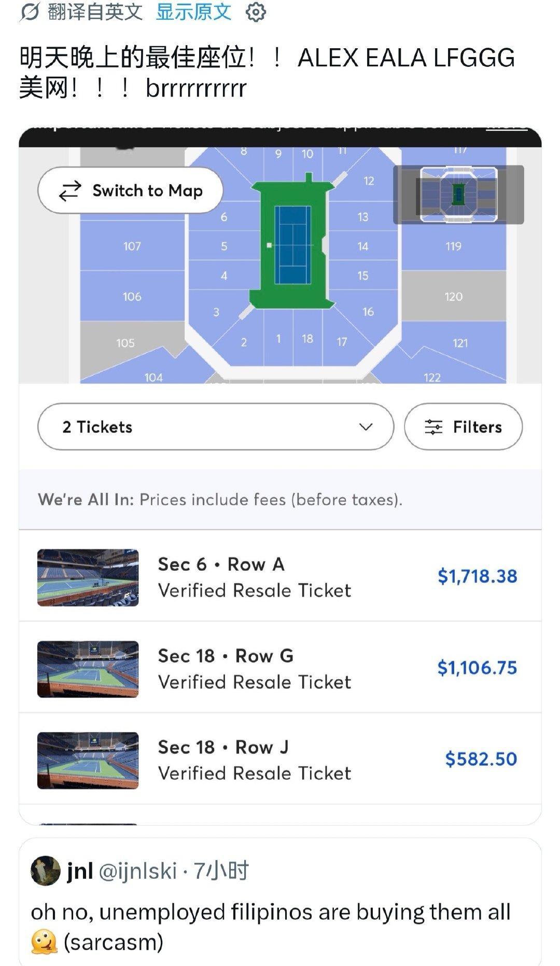This screenshot has width=560, height=966.
Task: Open the Filters button
Action: pos(463,427)
